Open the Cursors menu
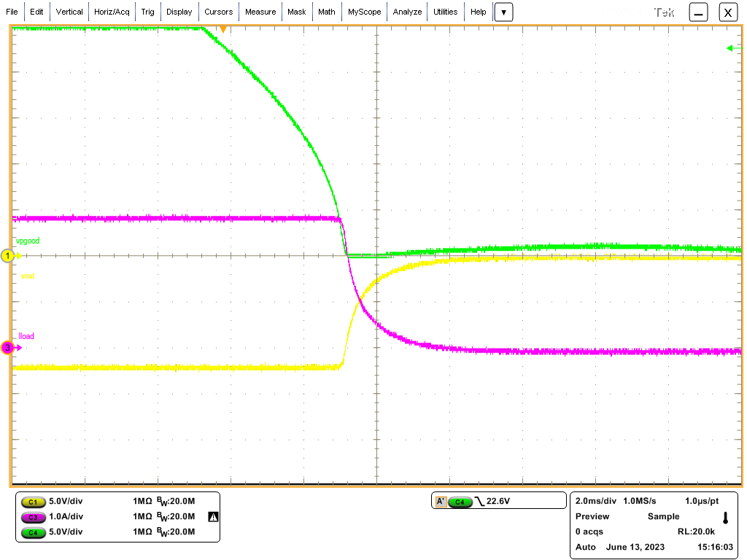The image size is (747, 560). [219, 12]
